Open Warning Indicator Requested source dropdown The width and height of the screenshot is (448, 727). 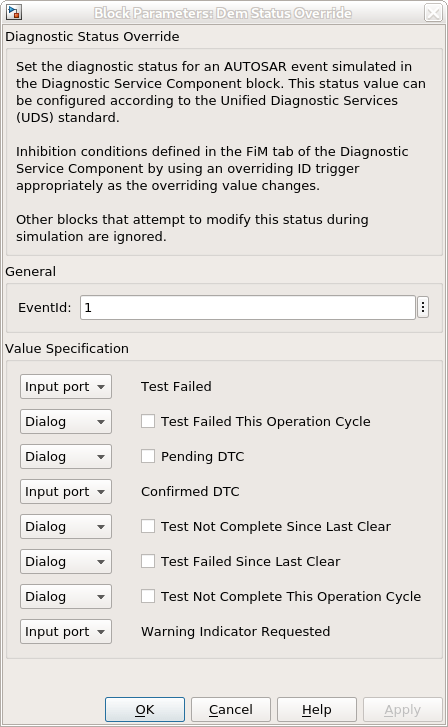66,631
